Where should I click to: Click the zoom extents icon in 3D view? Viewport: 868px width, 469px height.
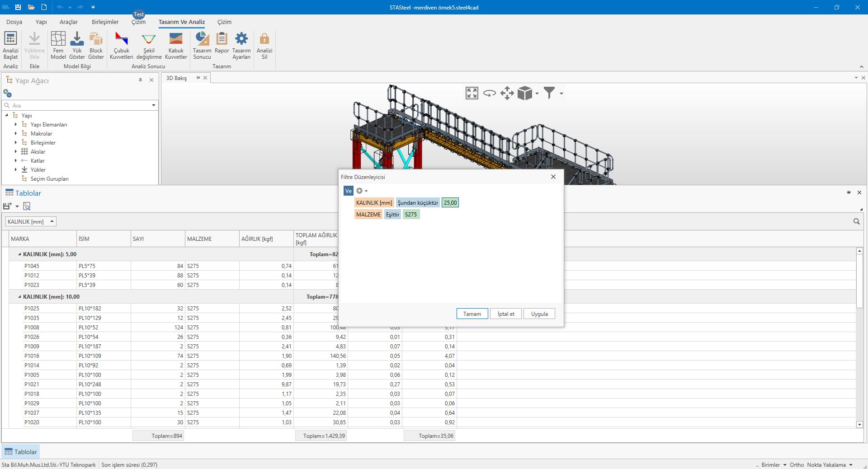click(472, 94)
